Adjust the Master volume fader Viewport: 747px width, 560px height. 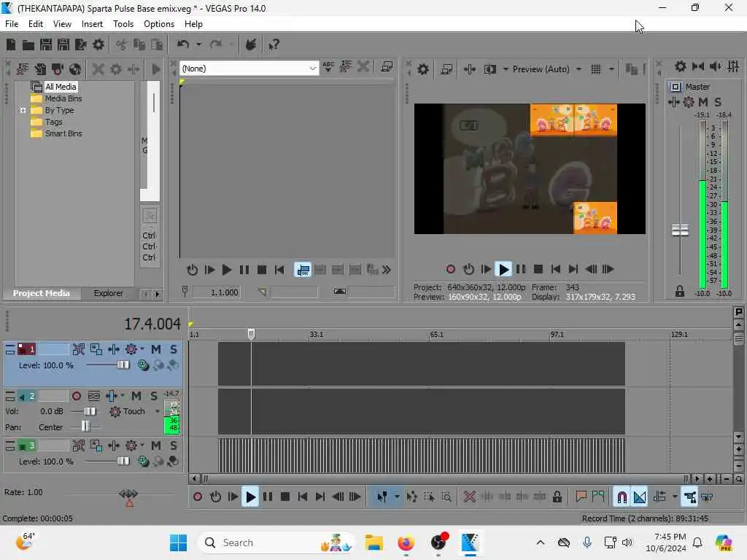[680, 230]
